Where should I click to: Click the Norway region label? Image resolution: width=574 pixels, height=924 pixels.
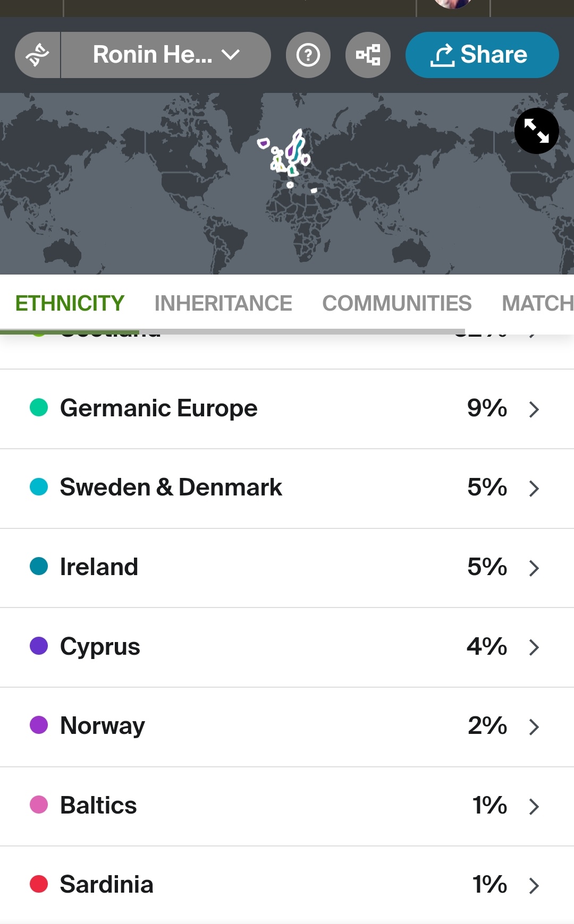tap(103, 726)
